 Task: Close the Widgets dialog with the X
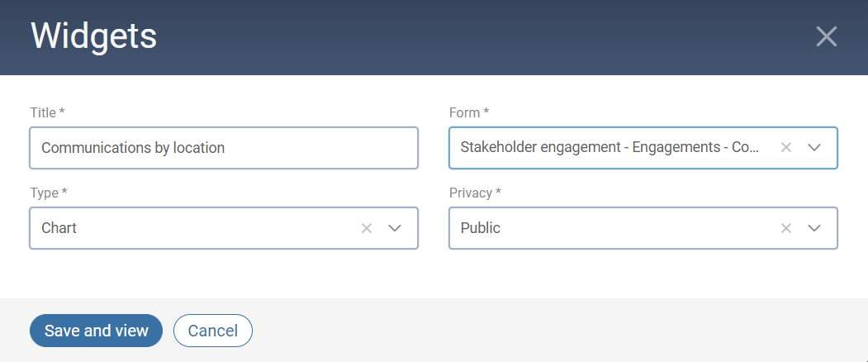click(826, 36)
